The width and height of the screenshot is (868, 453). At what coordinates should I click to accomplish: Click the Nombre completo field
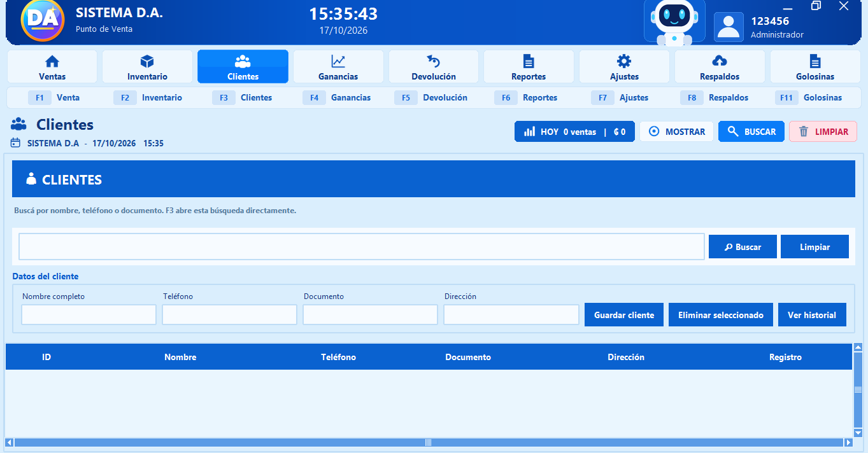click(89, 315)
